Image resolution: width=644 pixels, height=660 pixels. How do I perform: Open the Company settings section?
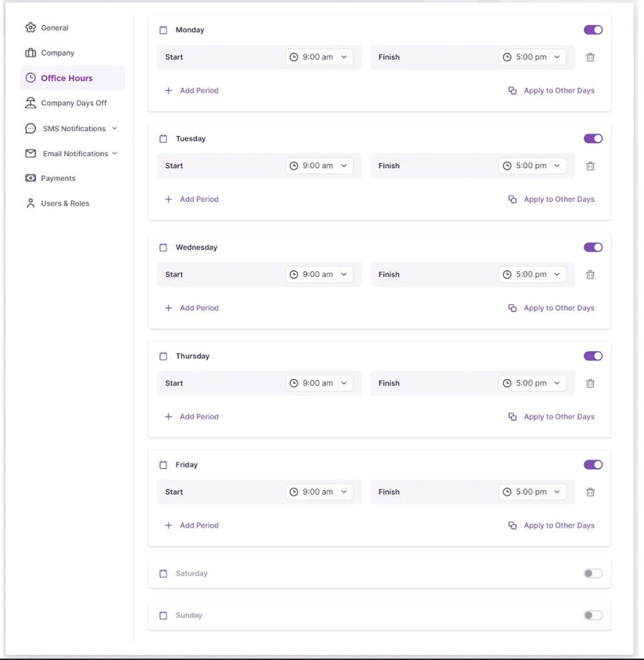57,53
